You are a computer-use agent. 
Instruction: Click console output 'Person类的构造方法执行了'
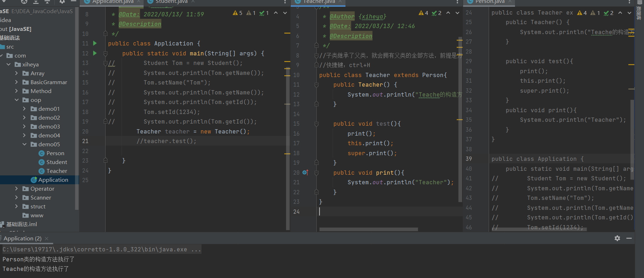(x=38, y=260)
